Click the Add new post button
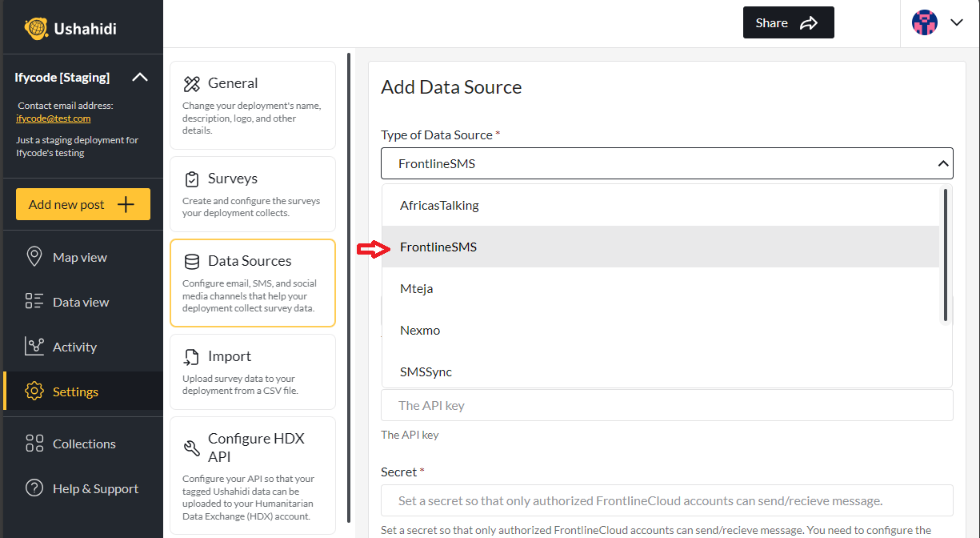The height and width of the screenshot is (538, 980). (82, 204)
